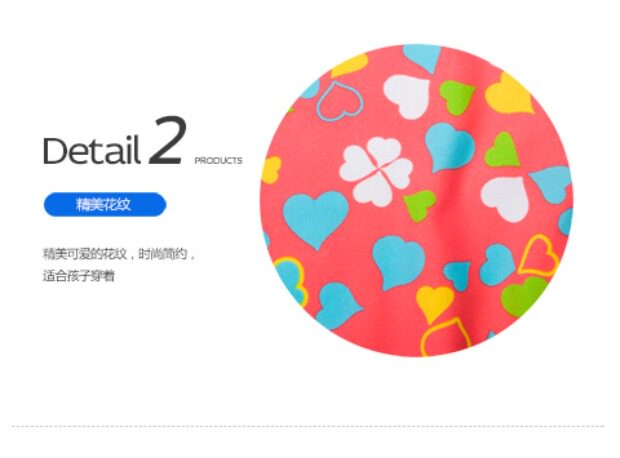Viewport: 620px width, 458px height.
Task: Click the blue heart right of the clover
Action: (449, 146)
